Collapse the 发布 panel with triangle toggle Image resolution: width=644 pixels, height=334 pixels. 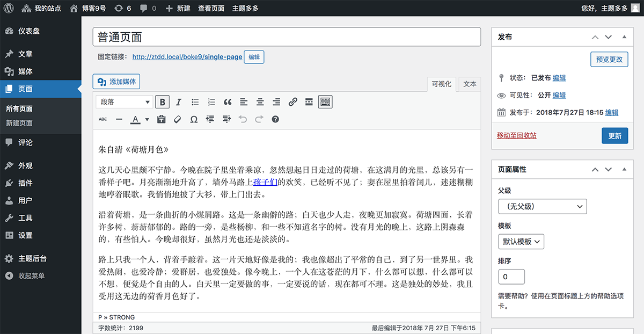click(624, 37)
